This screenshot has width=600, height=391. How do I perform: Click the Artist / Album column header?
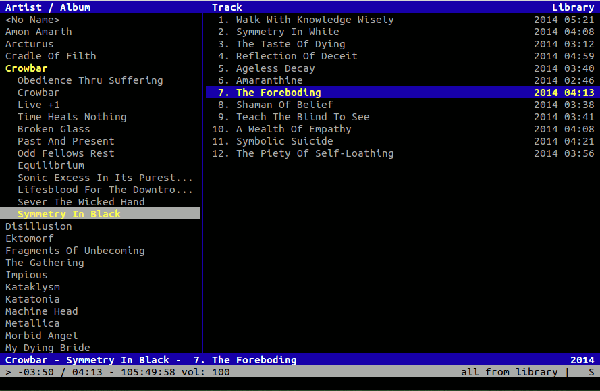coord(48,7)
